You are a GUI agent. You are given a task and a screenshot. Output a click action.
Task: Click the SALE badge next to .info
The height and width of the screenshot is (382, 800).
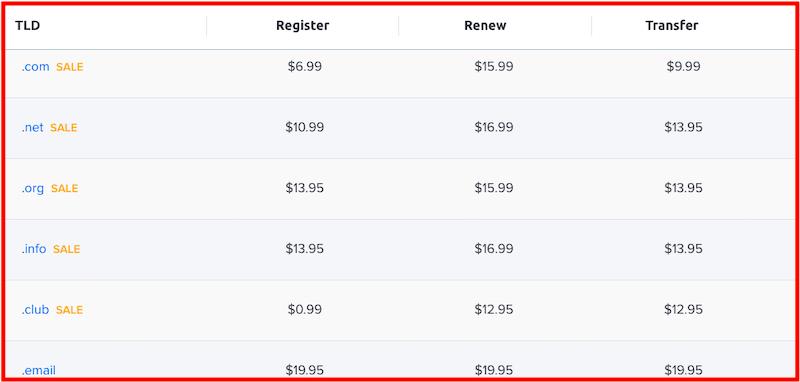pos(66,249)
